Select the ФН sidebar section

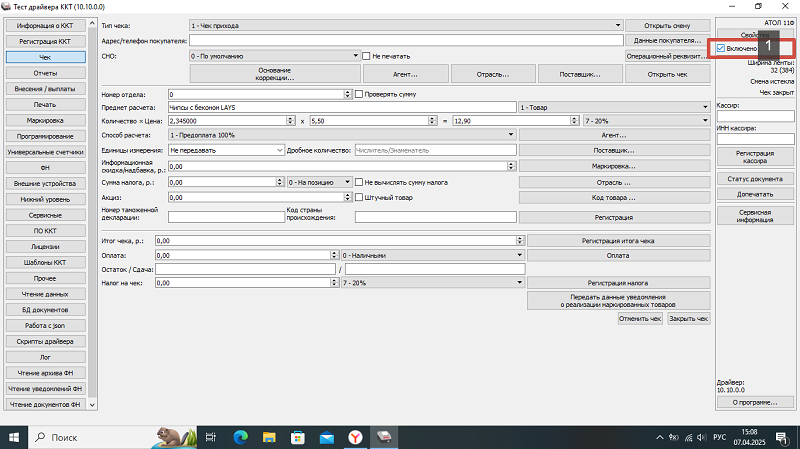pyautogui.click(x=45, y=168)
